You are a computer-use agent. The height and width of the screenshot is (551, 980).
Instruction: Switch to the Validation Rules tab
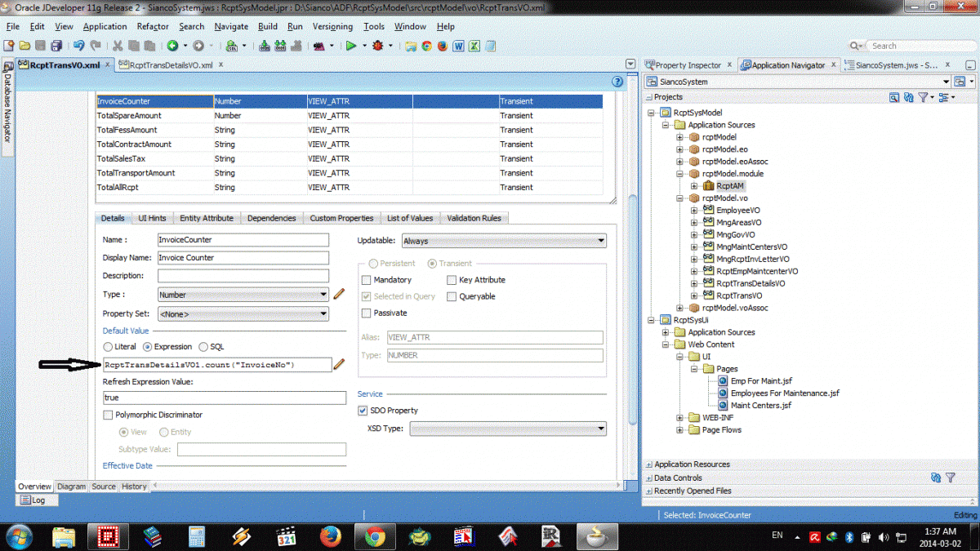[474, 218]
